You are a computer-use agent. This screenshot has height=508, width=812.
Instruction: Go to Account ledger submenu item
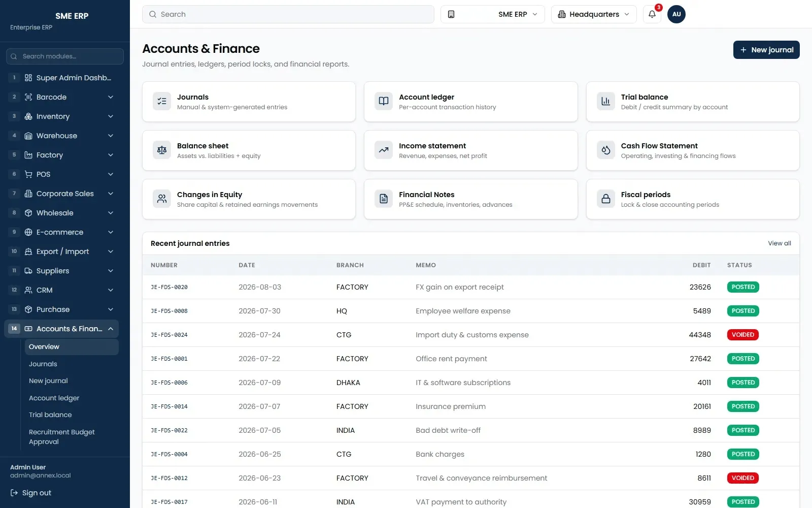(x=72, y=398)
